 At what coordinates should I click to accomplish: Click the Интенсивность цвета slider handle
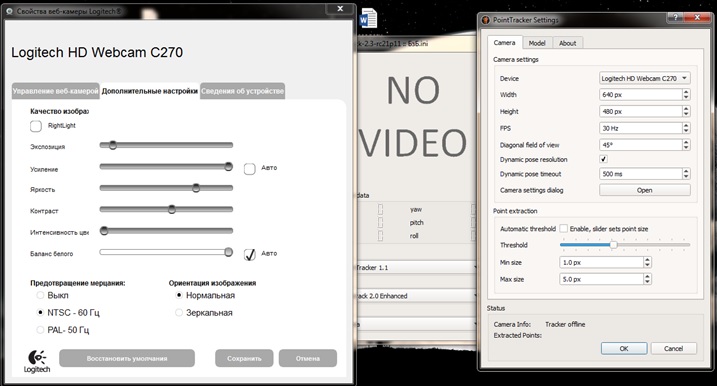(104, 231)
